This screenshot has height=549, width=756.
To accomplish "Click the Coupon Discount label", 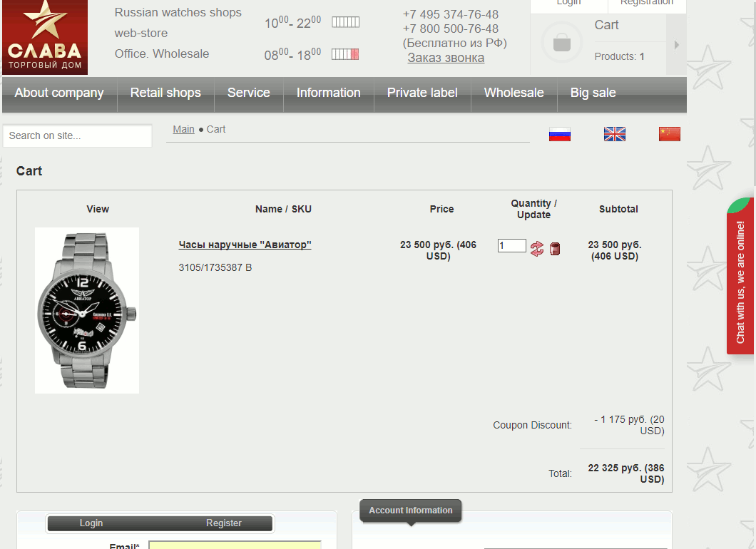I will click(532, 425).
